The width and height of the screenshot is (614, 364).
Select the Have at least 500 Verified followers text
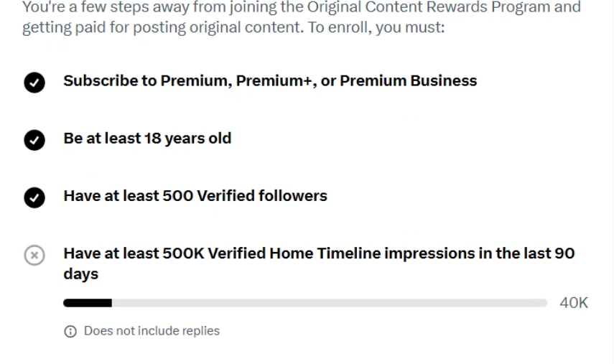coord(195,196)
